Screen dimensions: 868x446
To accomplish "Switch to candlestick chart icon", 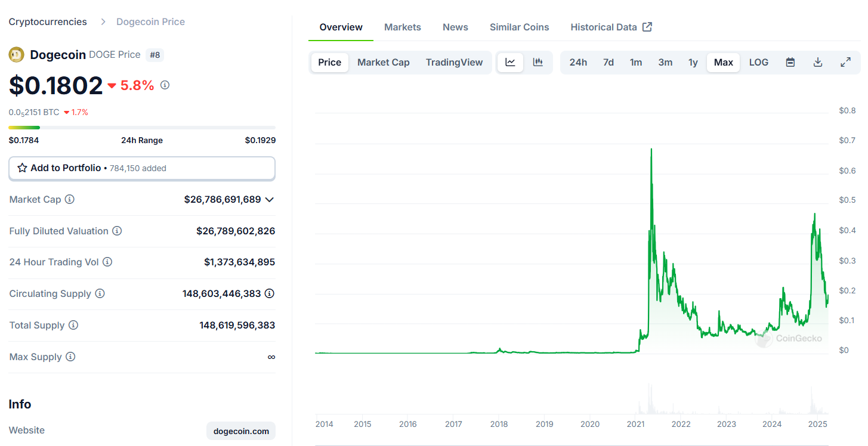I will 538,62.
